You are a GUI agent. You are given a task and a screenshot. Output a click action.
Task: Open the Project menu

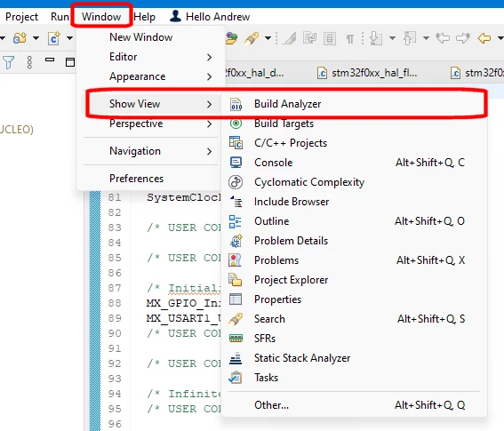coord(21,17)
